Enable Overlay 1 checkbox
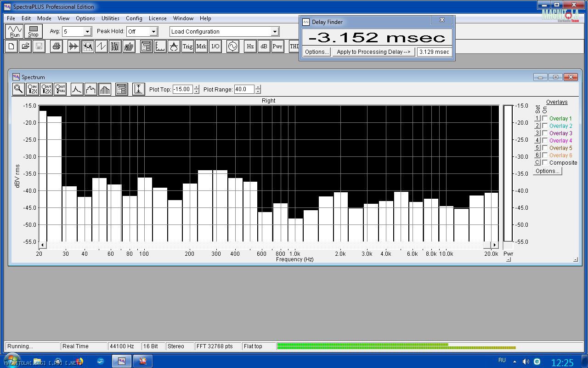 coord(545,119)
